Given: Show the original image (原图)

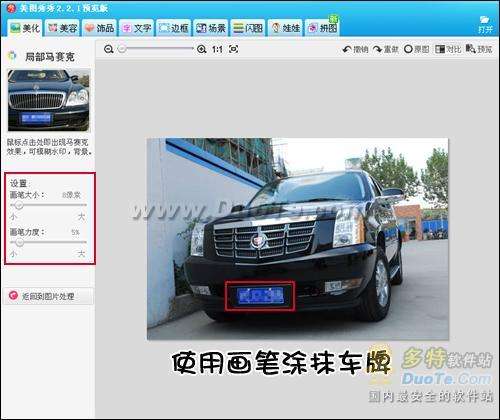Looking at the screenshot, I should click(416, 49).
